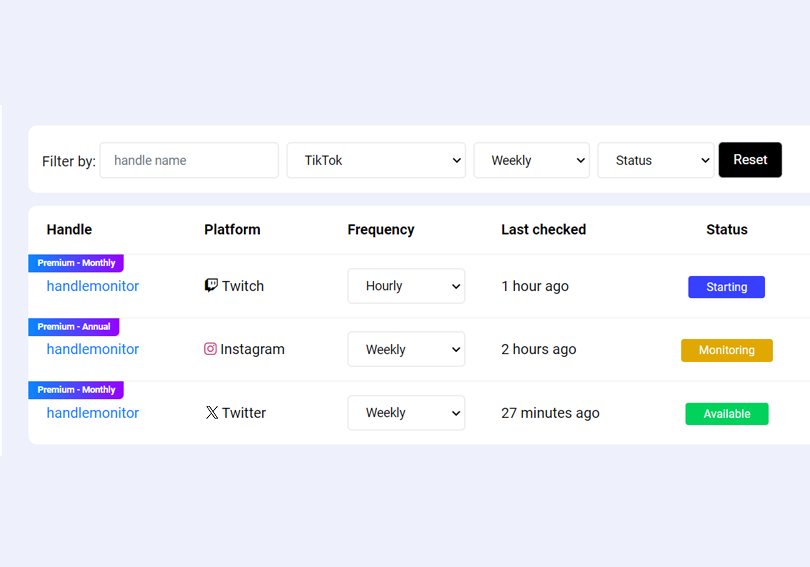Open the Hourly frequency dropdown for Twitch
Screen dimensions: 810x567
[x=406, y=286]
